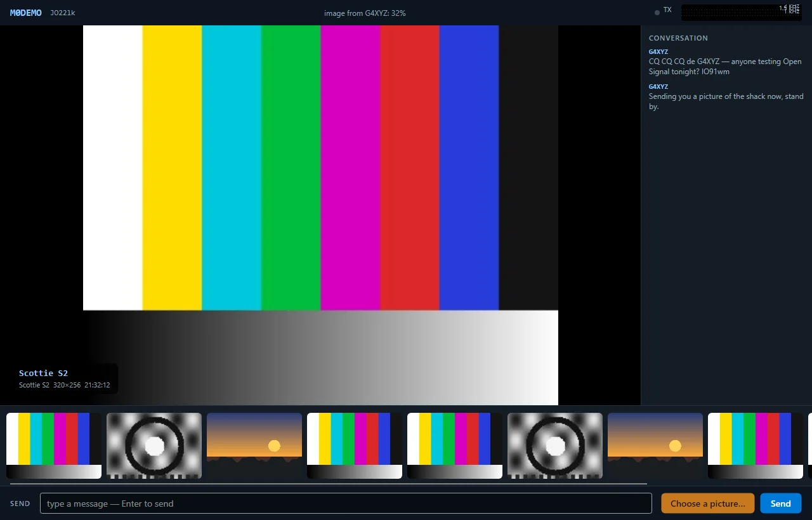
Task: Click the MØDEMO callsign in the header
Action: click(x=26, y=13)
